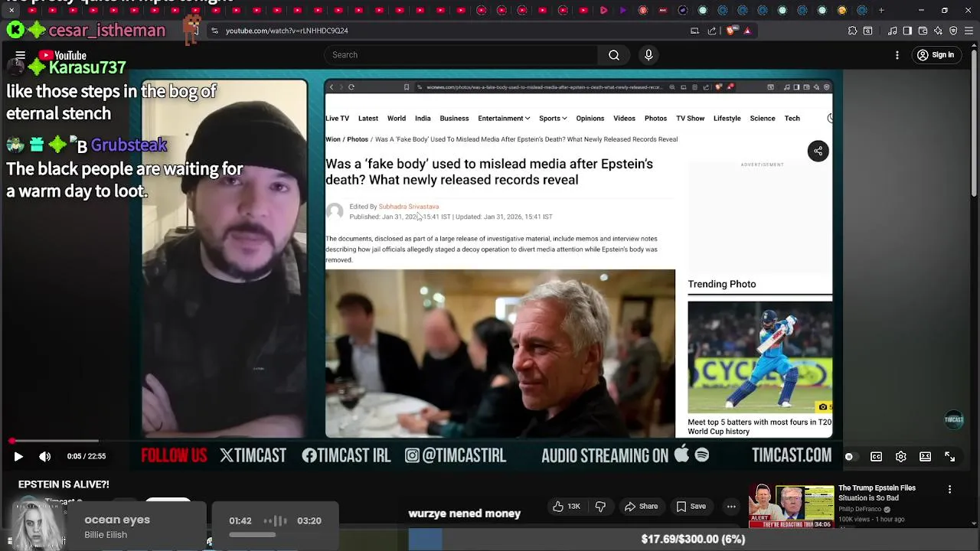Screen dimensions: 980x551
Task: Open the music note playlist icon in toolbar
Action: pyautogui.click(x=893, y=31)
